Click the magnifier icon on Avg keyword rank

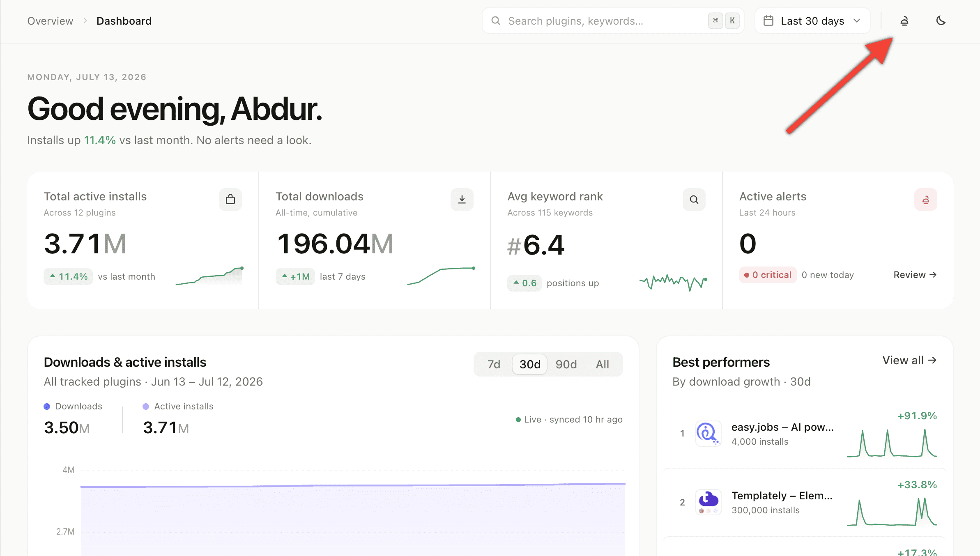tap(694, 200)
